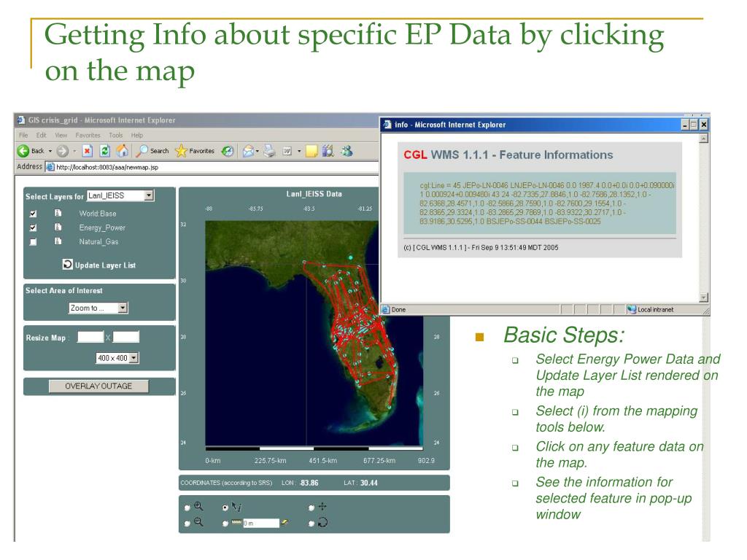The width and height of the screenshot is (747, 560).
Task: Click the zoom-in magnifier tool icon
Action: (x=198, y=507)
